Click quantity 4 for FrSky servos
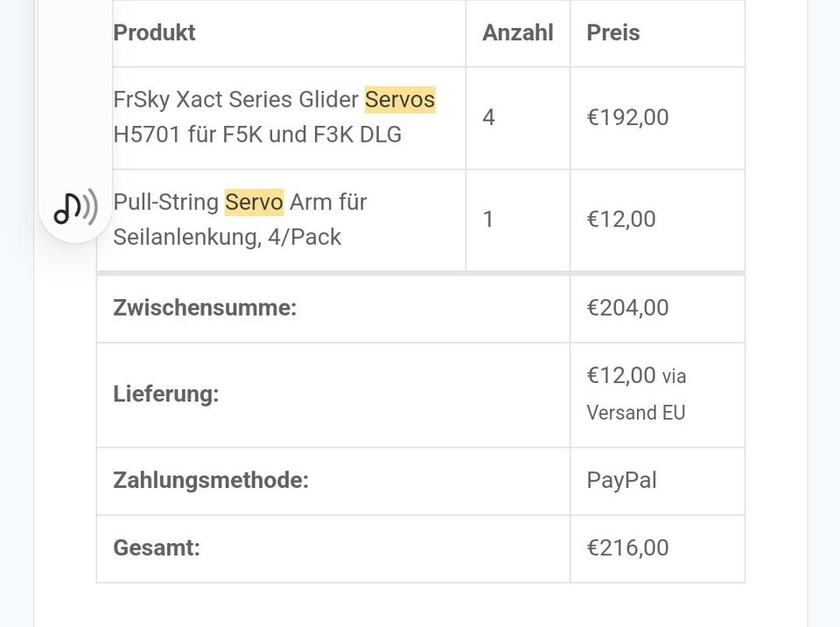Screen dimensions: 840x627 tap(488, 117)
